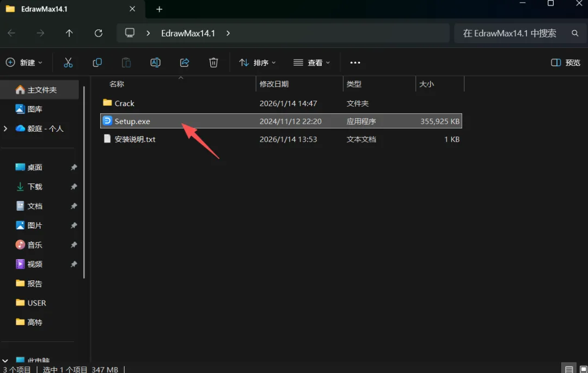Click the search magnifier icon
The image size is (588, 373).
pos(575,33)
